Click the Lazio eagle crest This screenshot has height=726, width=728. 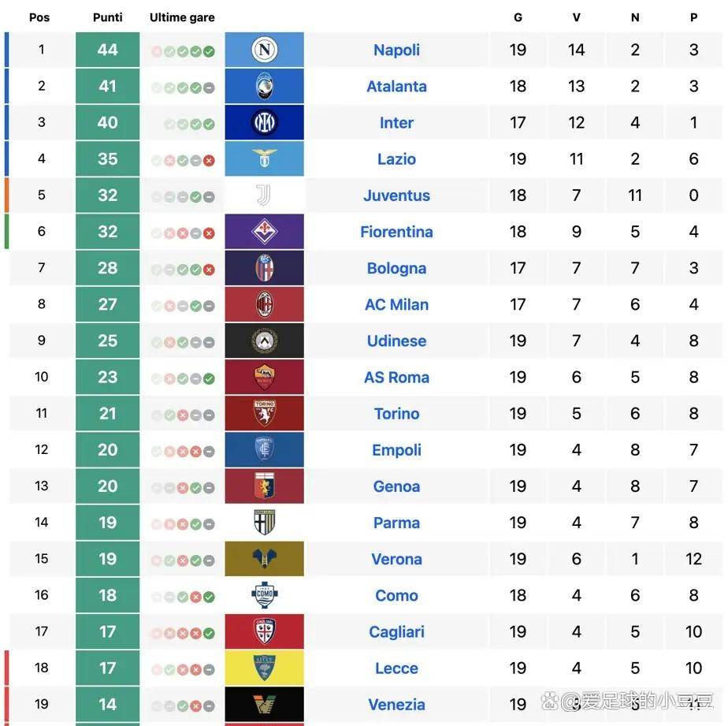tap(264, 158)
